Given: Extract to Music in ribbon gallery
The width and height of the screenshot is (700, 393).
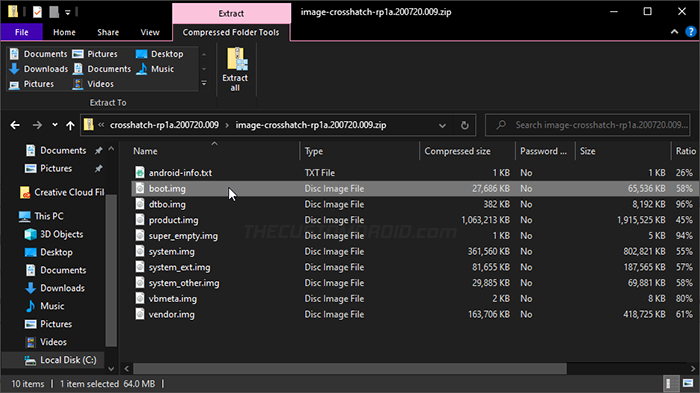Looking at the screenshot, I should tap(155, 69).
